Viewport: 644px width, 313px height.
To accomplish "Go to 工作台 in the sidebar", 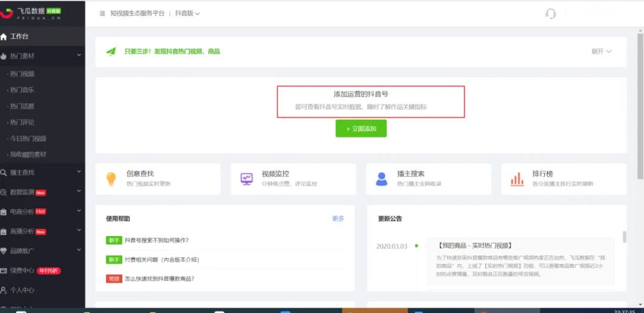I will [x=19, y=36].
